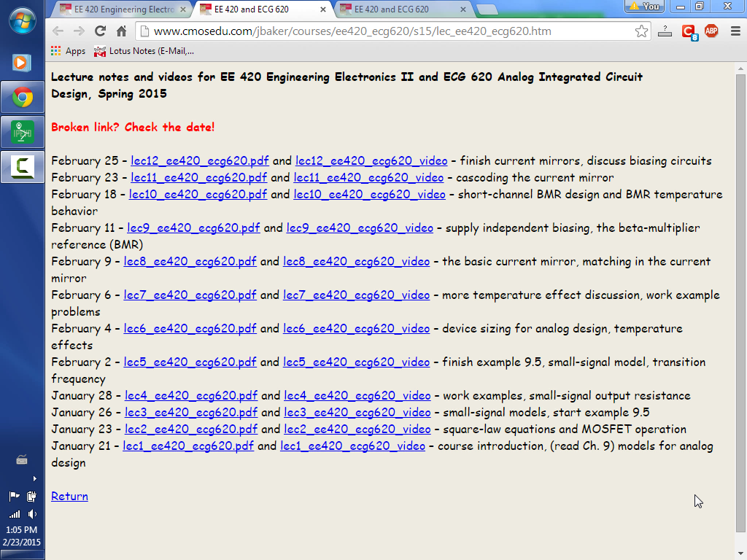The height and width of the screenshot is (560, 747).
Task: Open lec11_ee420_ecg620_video link
Action: pos(368,178)
